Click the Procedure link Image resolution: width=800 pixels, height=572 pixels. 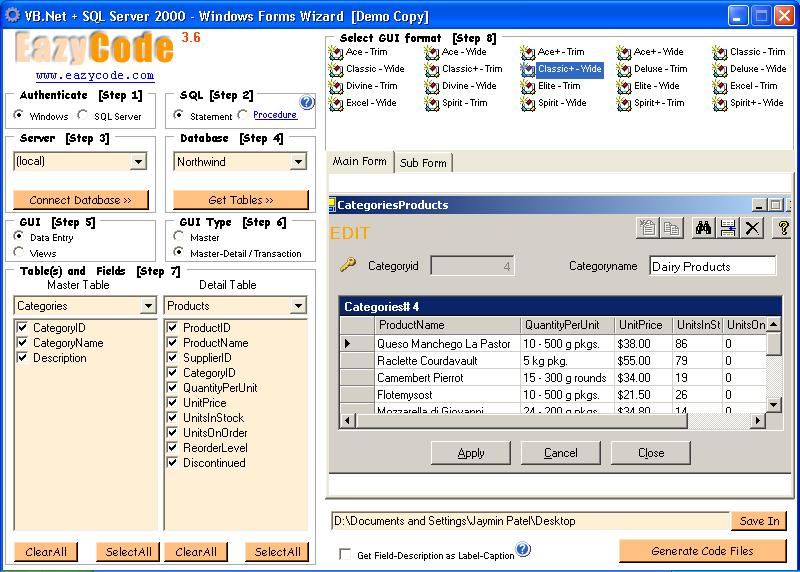275,115
